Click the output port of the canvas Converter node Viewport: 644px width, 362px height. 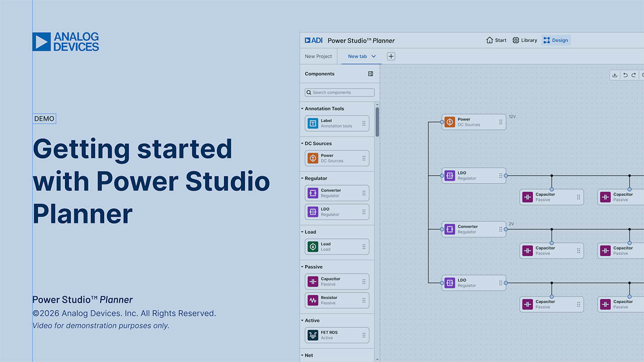point(506,229)
